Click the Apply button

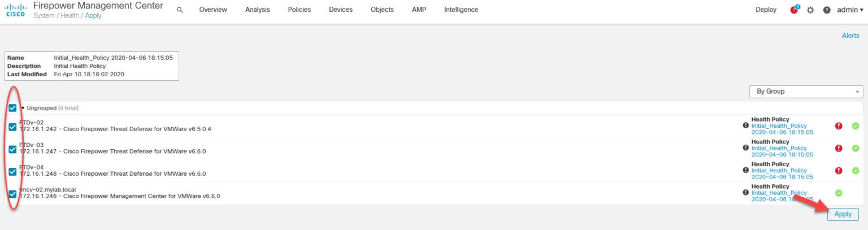coord(843,214)
